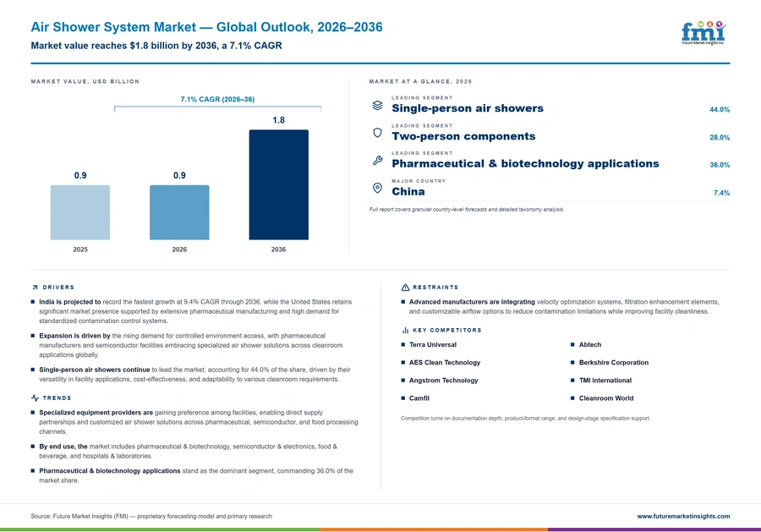Viewport: 761px width, 532px height.
Task: Click the medium blue 2026 bar in the chart
Action: (179, 212)
